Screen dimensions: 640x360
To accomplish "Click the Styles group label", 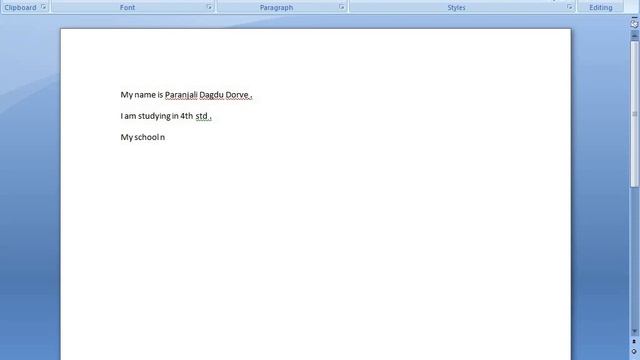I will tap(456, 7).
